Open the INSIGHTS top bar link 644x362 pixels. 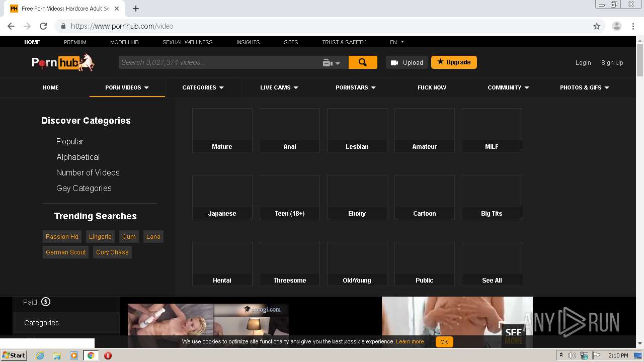pyautogui.click(x=248, y=42)
